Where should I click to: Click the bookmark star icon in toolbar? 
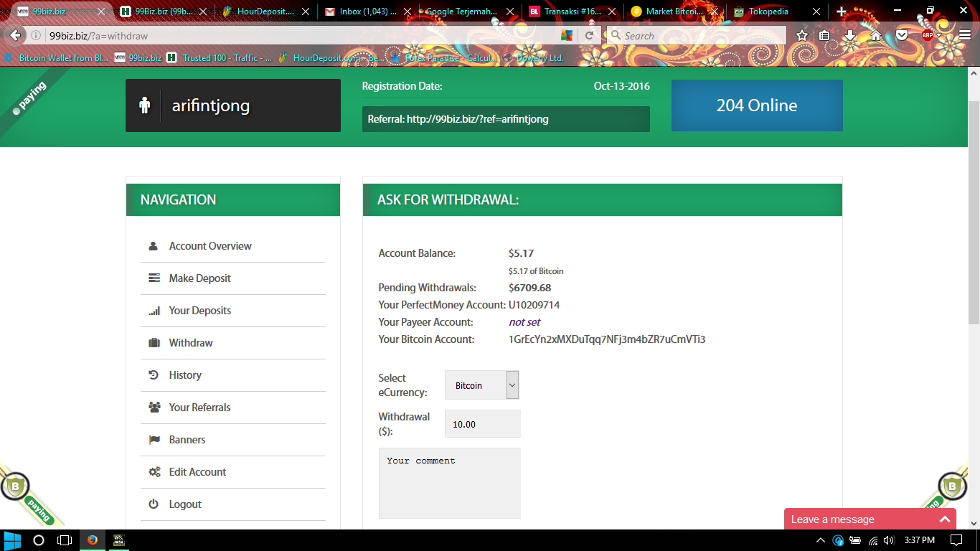[x=802, y=35]
